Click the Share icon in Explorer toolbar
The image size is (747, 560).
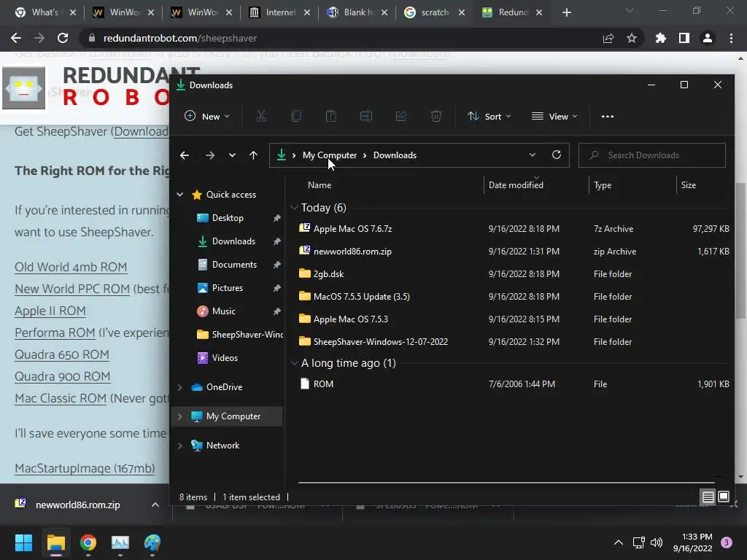point(401,116)
